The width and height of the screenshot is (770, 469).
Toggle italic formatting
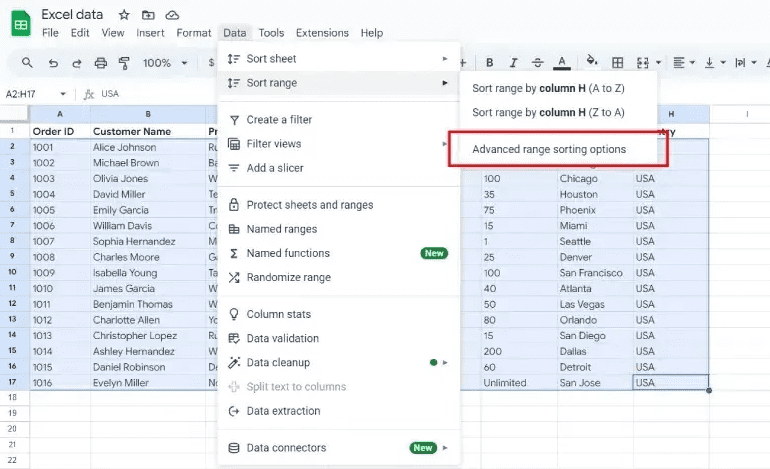pyautogui.click(x=514, y=62)
